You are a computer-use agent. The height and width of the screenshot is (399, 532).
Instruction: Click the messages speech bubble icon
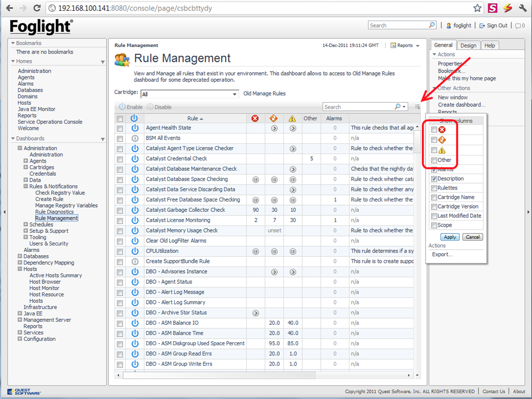point(518,26)
